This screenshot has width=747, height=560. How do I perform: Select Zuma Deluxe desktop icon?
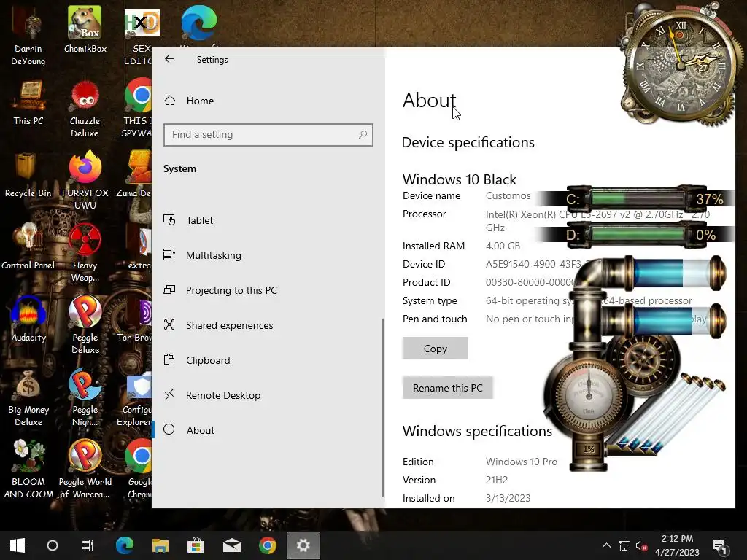(x=134, y=174)
